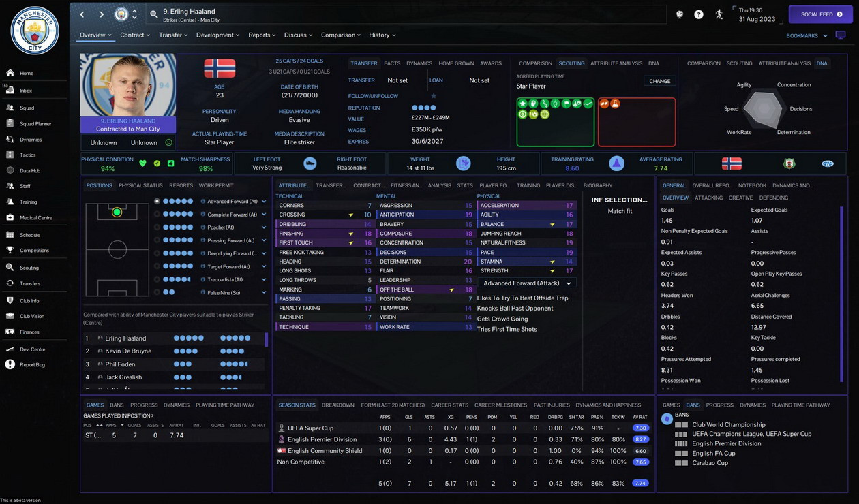Screen dimensions: 859x504
Task: Open info icon for Poacher (At)
Action: [x=203, y=227]
